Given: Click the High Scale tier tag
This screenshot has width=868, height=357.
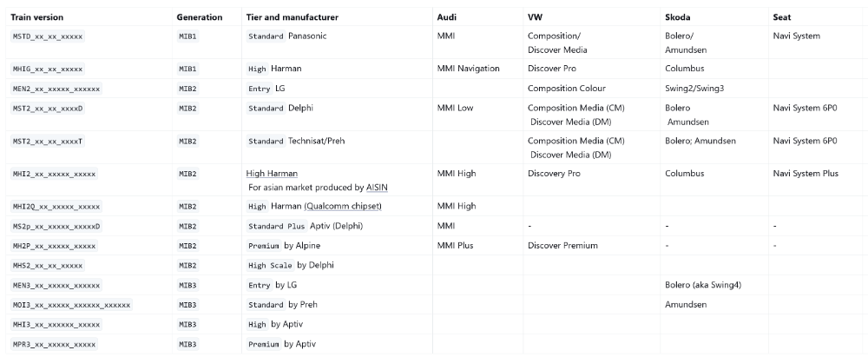Looking at the screenshot, I should (270, 266).
